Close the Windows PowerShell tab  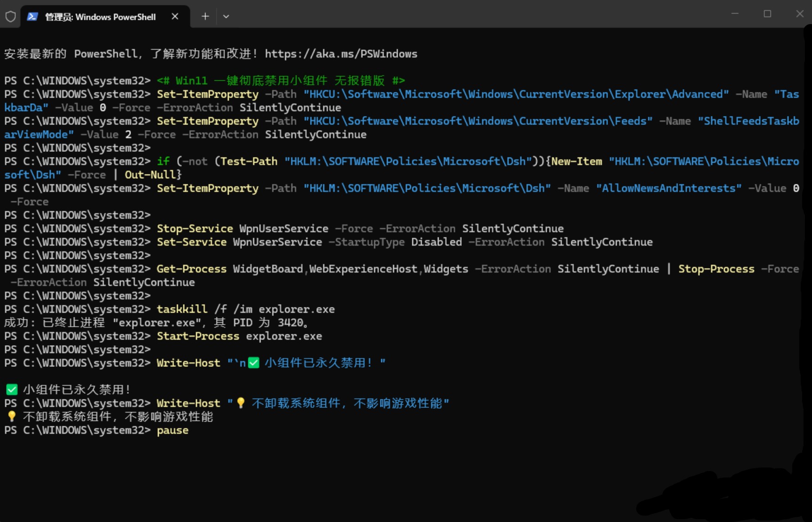click(175, 17)
